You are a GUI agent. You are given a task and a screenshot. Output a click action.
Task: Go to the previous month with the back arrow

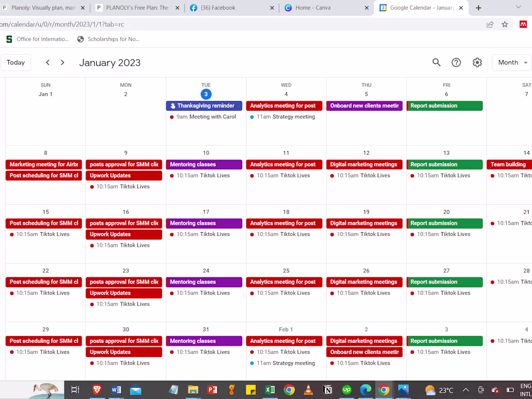pos(47,62)
